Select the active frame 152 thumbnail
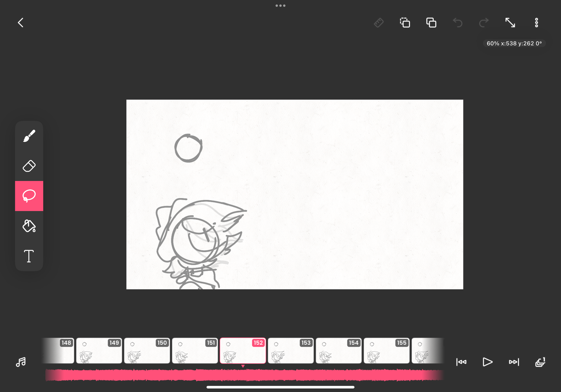The width and height of the screenshot is (561, 392). (243, 351)
